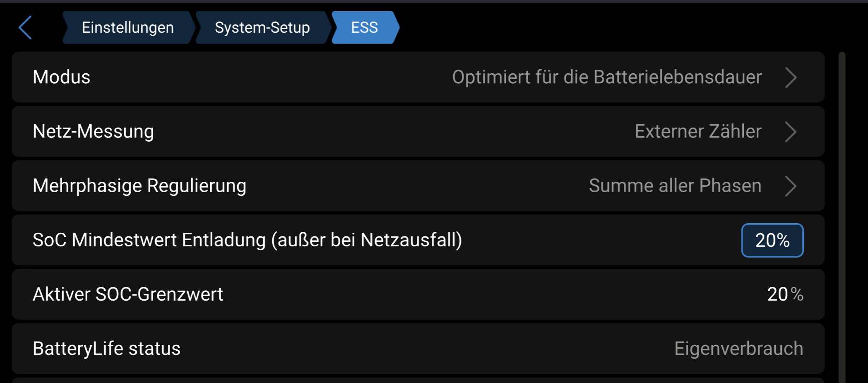Click the Mehrphasige Regulierung label

pyautogui.click(x=139, y=186)
